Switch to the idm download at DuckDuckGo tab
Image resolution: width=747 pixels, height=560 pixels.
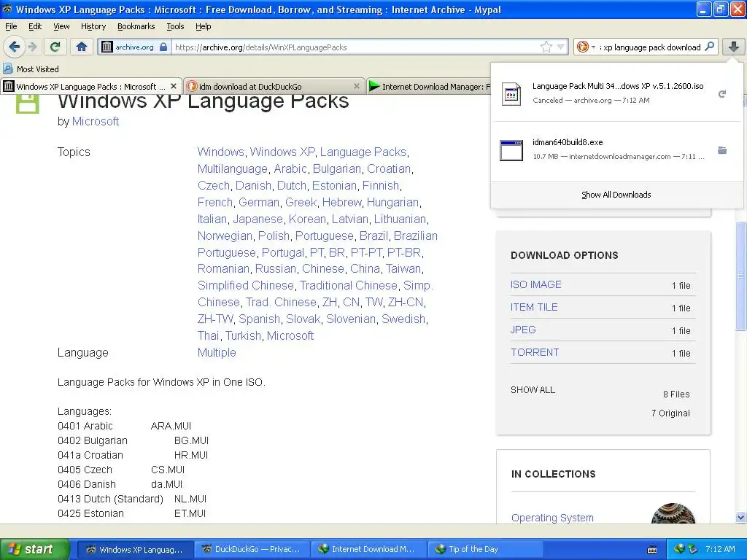point(274,86)
